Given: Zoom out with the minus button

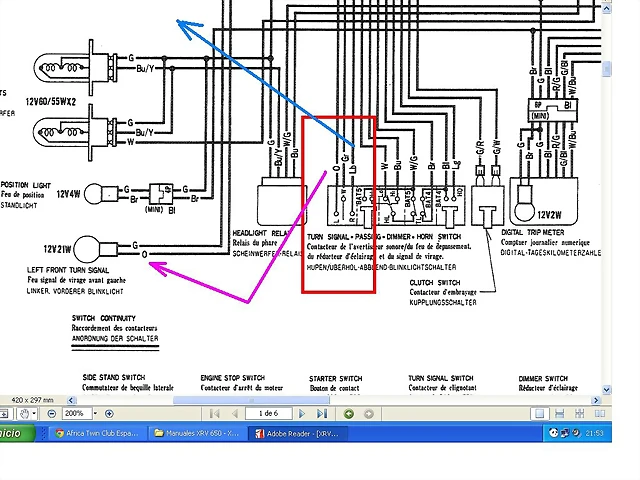Looking at the screenshot, I should [51, 414].
